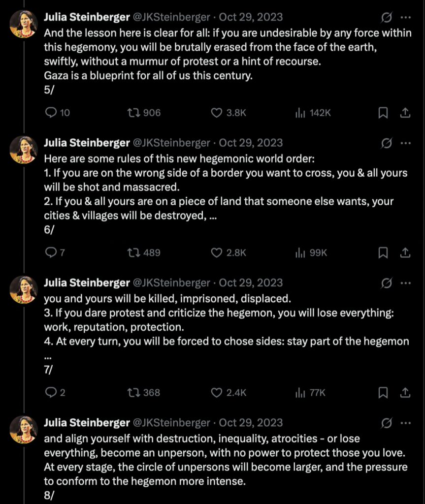The width and height of the screenshot is (425, 504).
Task: Reply to the tweet numbered 5/
Action: 51,113
